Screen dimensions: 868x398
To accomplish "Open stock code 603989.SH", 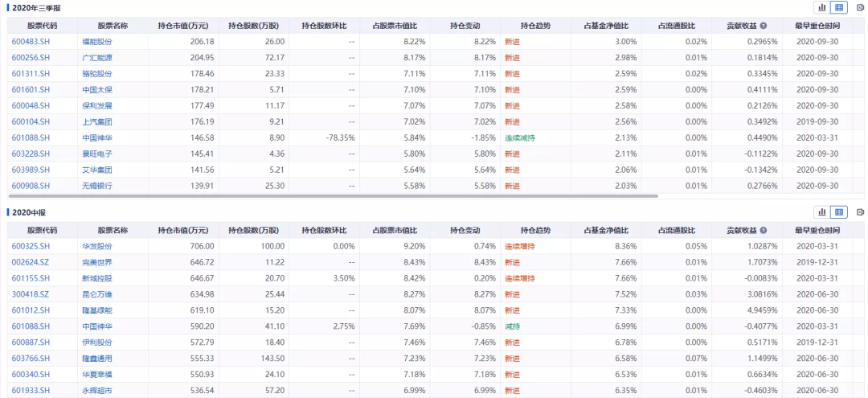I will [31, 170].
